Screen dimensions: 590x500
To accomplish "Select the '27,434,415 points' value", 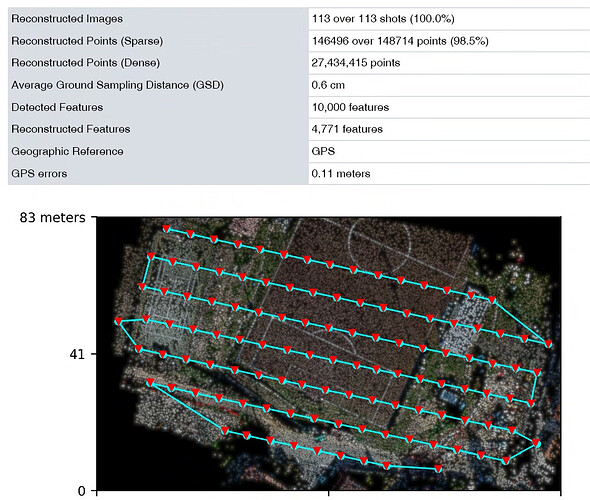I will [x=356, y=63].
